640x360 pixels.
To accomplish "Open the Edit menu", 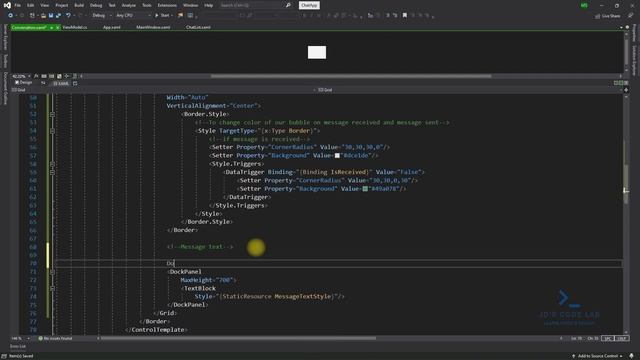I will (31, 5).
